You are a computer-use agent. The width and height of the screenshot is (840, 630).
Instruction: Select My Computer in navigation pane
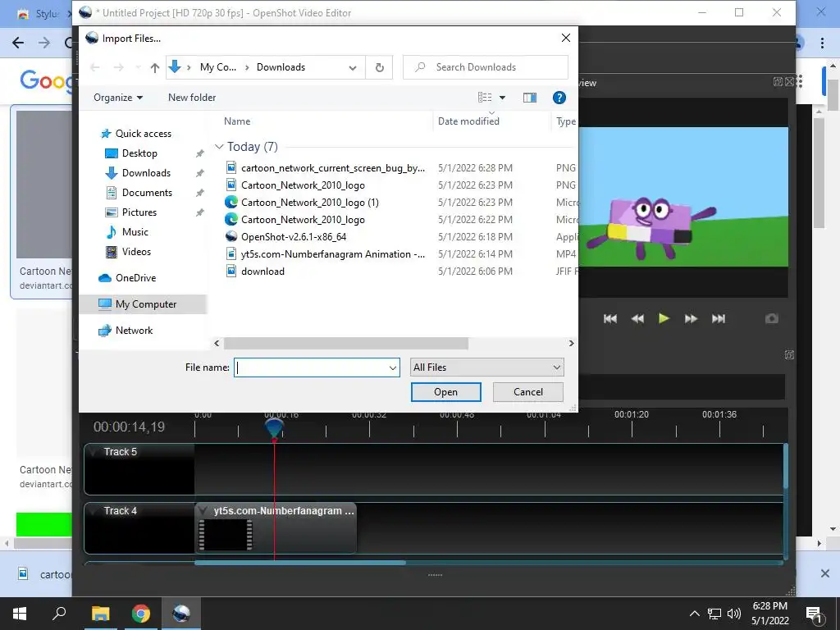(x=143, y=304)
